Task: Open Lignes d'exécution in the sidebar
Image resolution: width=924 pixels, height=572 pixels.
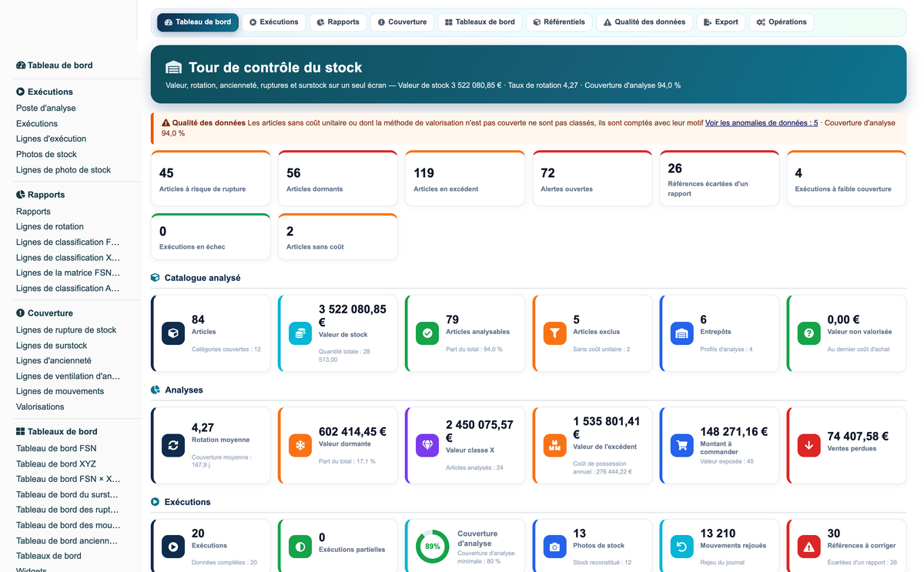Action: coord(51,139)
